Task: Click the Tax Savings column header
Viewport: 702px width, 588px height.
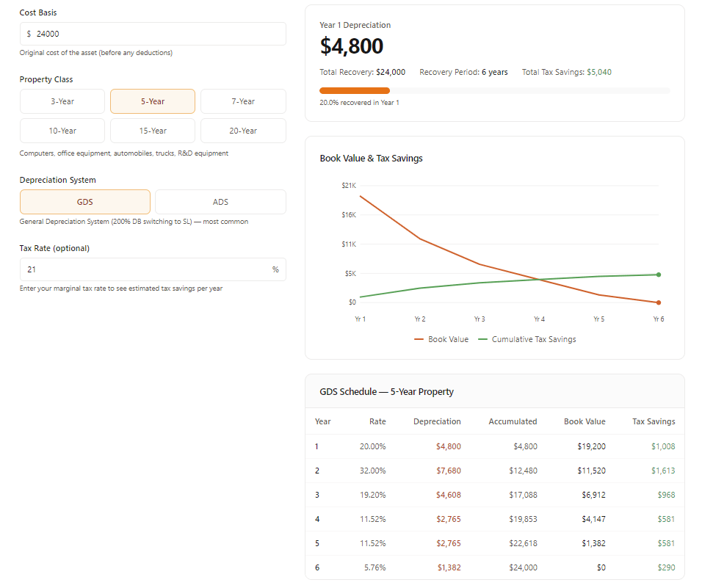Action: tap(654, 421)
